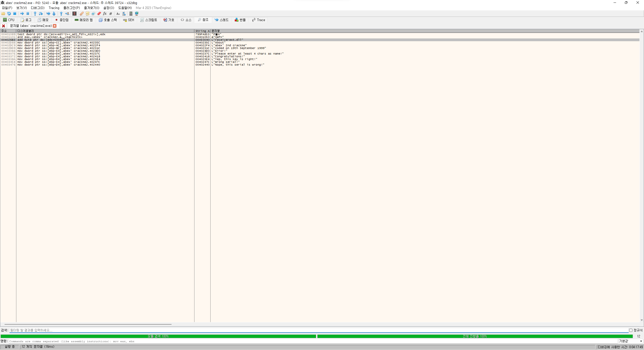Click the 디스어셈블리 column header
Screen dimensions: 644x350
(105, 31)
